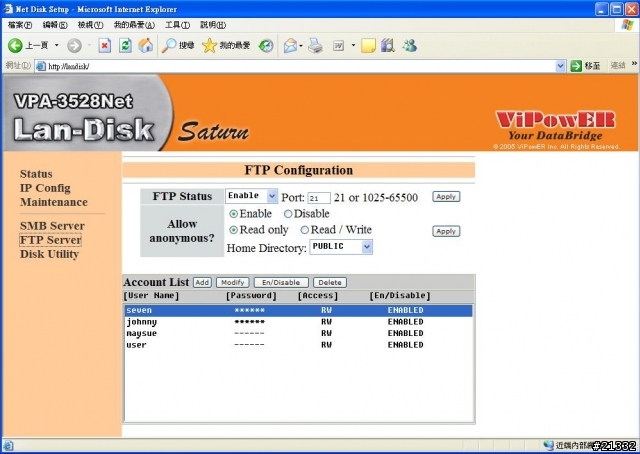Click the 連結 links toolbar label

(x=618, y=65)
